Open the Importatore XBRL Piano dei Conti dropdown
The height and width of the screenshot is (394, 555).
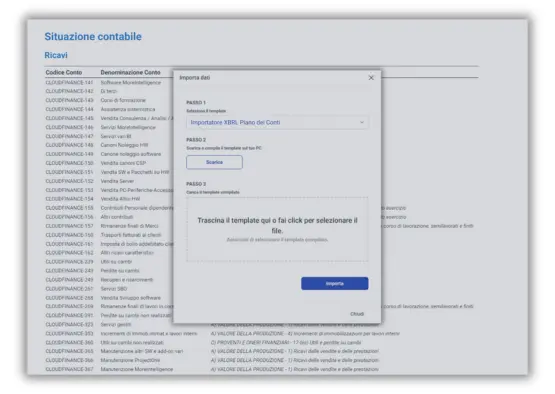pos(277,122)
